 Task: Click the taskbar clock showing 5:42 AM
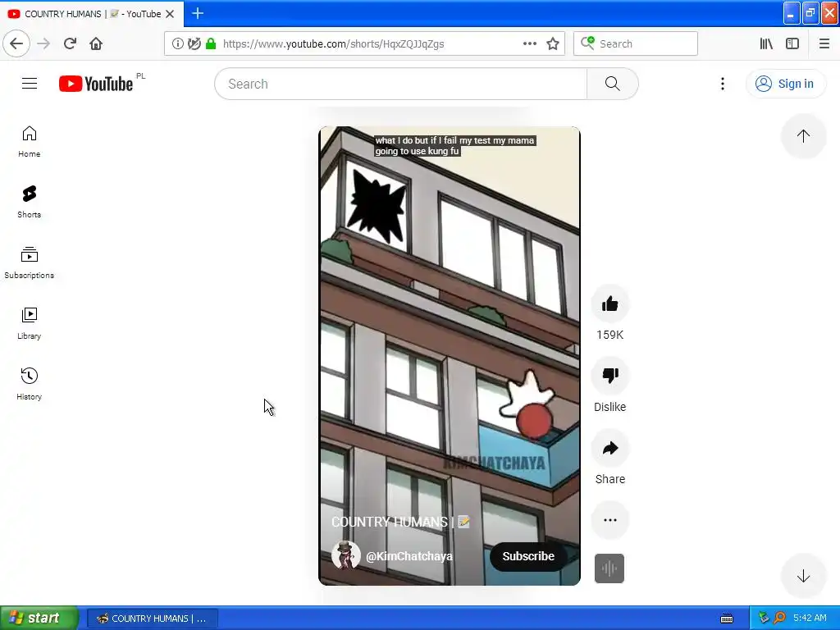[810, 619]
